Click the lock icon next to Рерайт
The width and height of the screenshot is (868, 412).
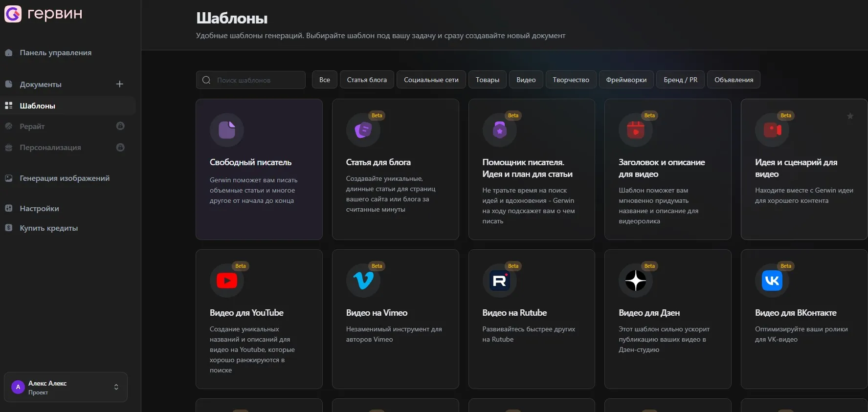tap(120, 126)
